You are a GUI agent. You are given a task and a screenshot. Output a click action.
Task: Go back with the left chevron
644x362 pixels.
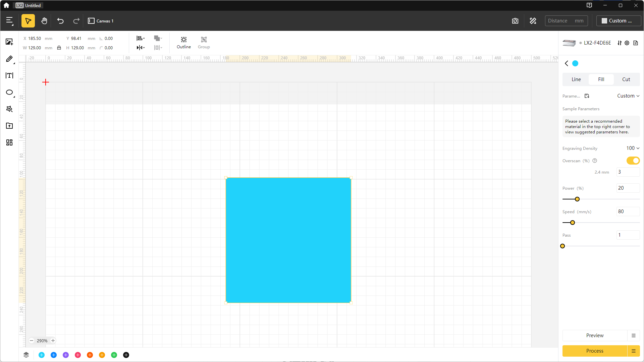click(567, 63)
